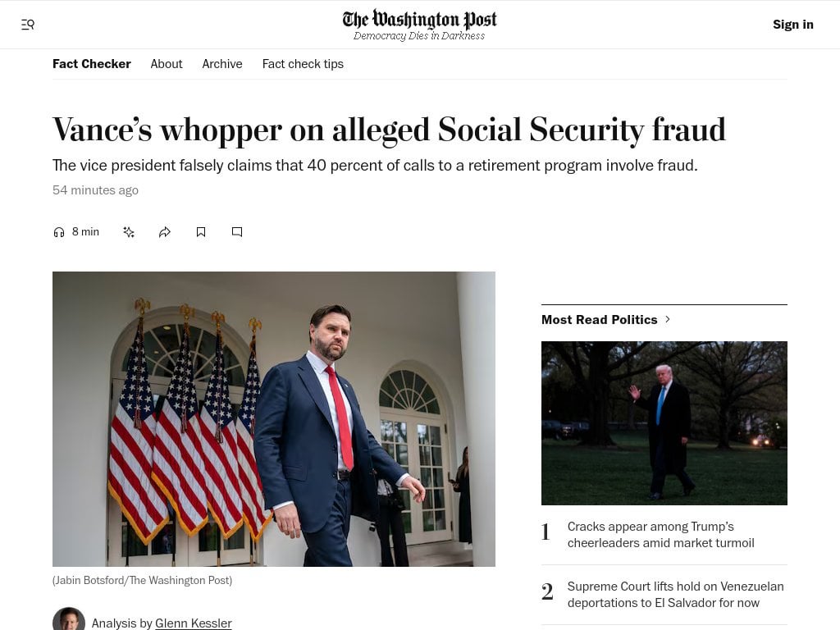This screenshot has height=630, width=840.
Task: Expand the Most Read Politics section
Action: tap(599, 319)
